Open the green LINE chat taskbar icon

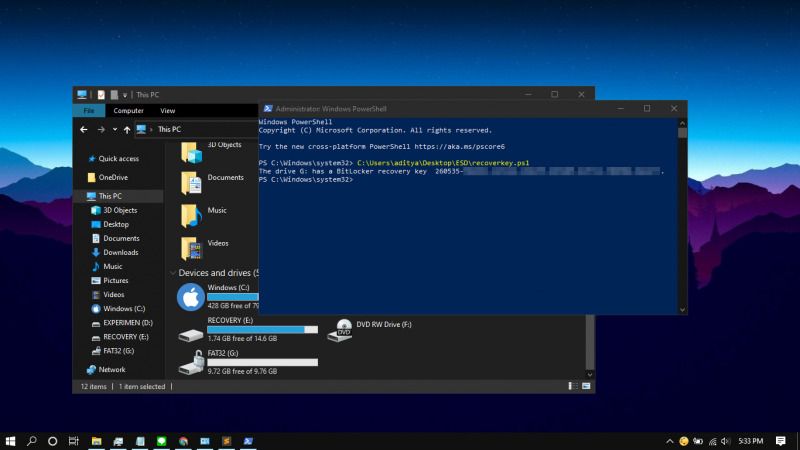(162, 441)
